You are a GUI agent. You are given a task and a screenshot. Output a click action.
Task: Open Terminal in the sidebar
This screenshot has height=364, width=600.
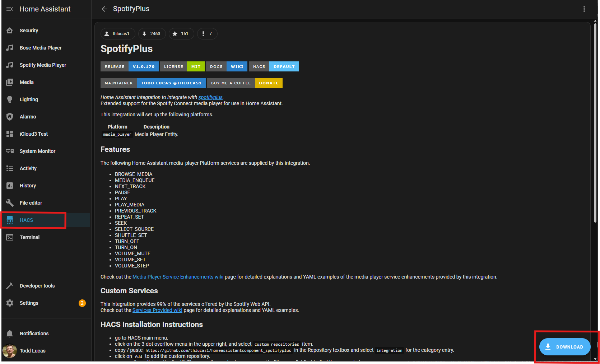click(x=46, y=237)
